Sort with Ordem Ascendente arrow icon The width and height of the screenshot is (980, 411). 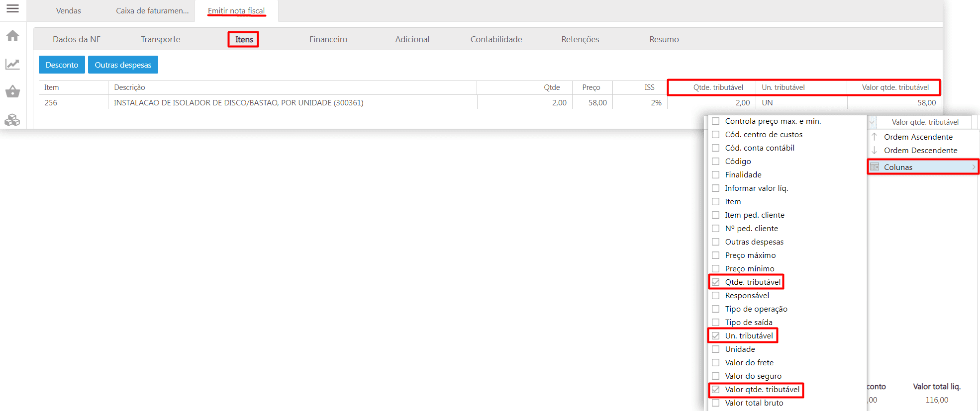pos(874,137)
